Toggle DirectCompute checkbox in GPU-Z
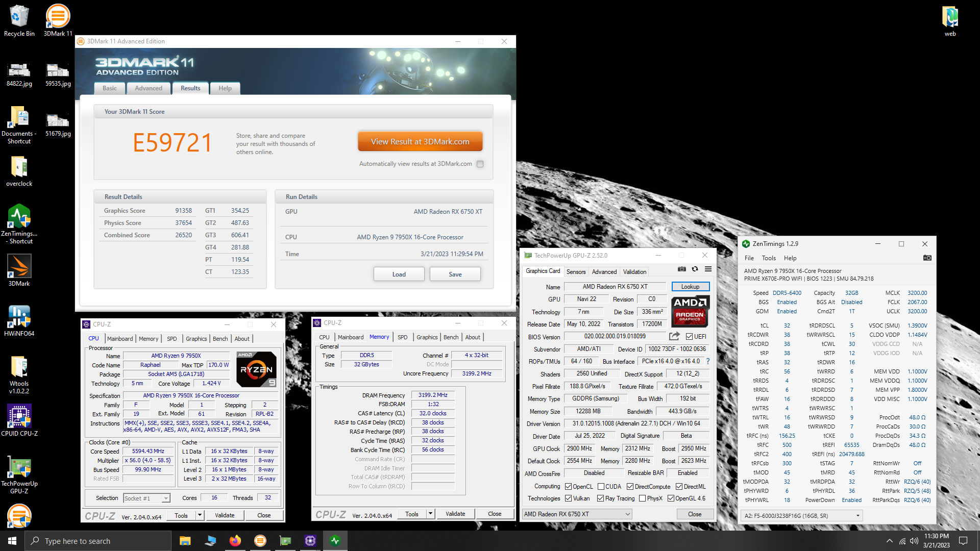Screen dimensions: 980x551 630,487
